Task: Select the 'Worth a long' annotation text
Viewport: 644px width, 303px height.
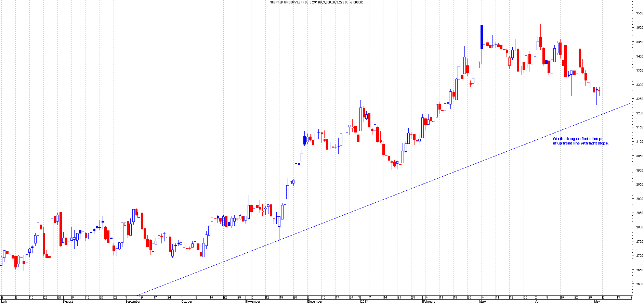Action: click(x=580, y=141)
